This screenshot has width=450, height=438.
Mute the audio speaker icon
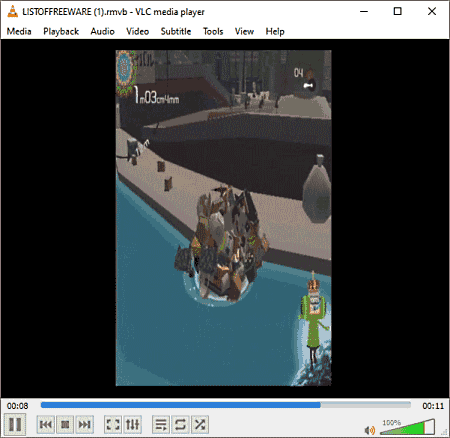pyautogui.click(x=369, y=430)
